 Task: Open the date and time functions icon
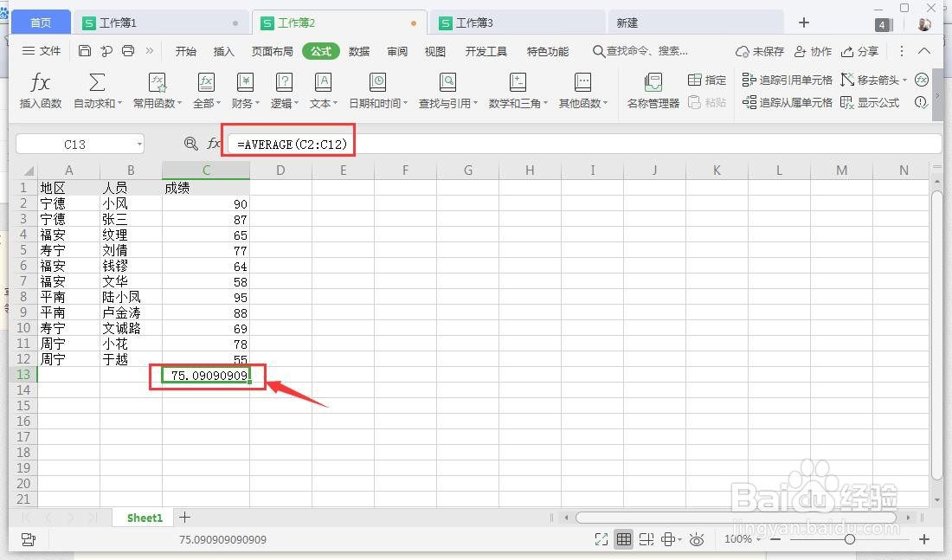[377, 82]
